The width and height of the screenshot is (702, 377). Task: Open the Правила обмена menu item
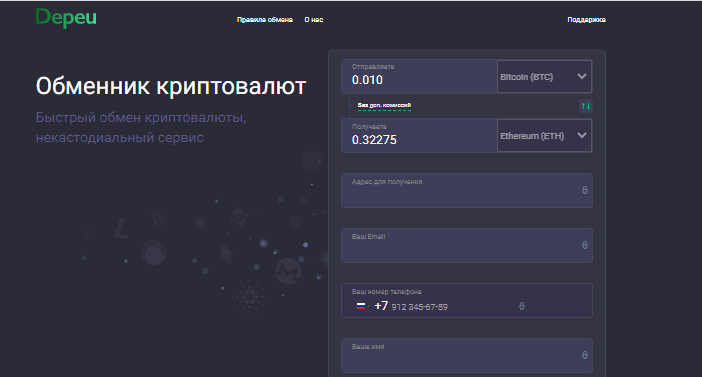(x=265, y=20)
